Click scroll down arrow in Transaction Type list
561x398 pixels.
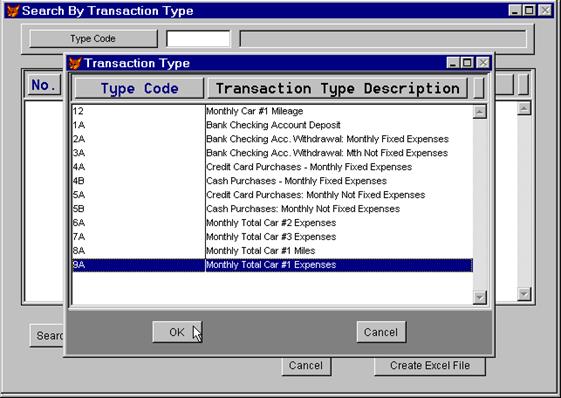(479, 297)
